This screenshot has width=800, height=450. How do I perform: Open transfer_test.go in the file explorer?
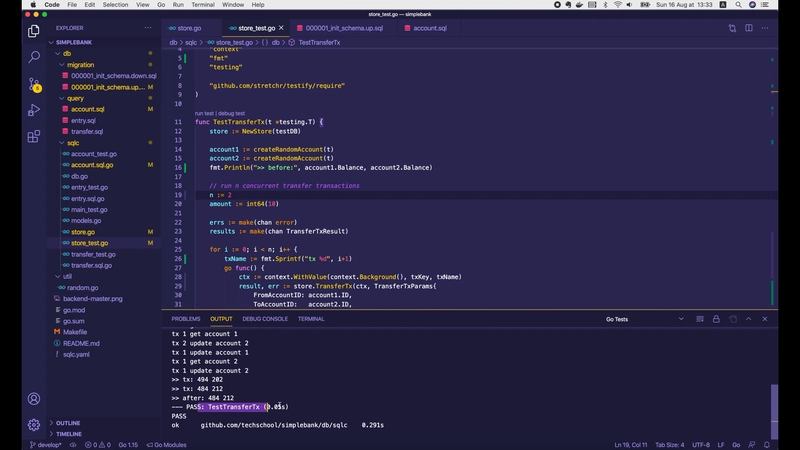pos(93,254)
